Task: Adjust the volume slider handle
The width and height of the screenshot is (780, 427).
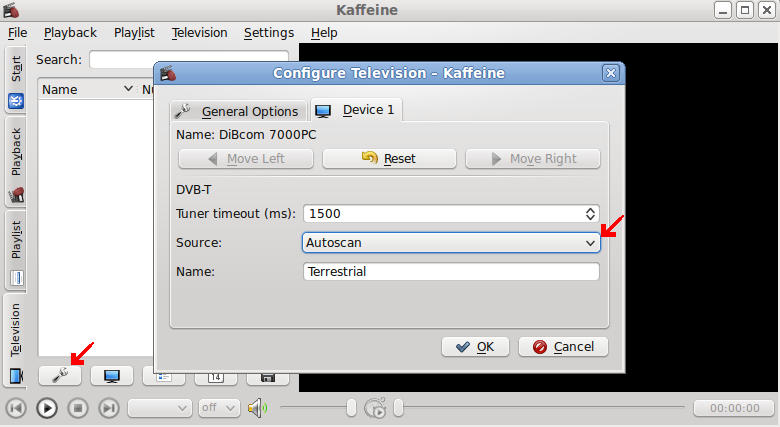Action: pos(351,408)
